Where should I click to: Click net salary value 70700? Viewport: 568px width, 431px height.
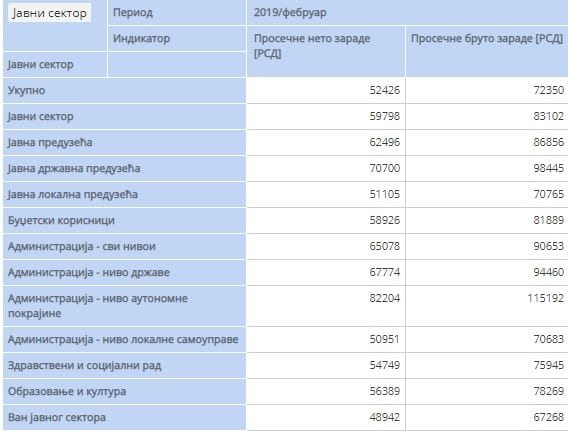click(x=385, y=168)
